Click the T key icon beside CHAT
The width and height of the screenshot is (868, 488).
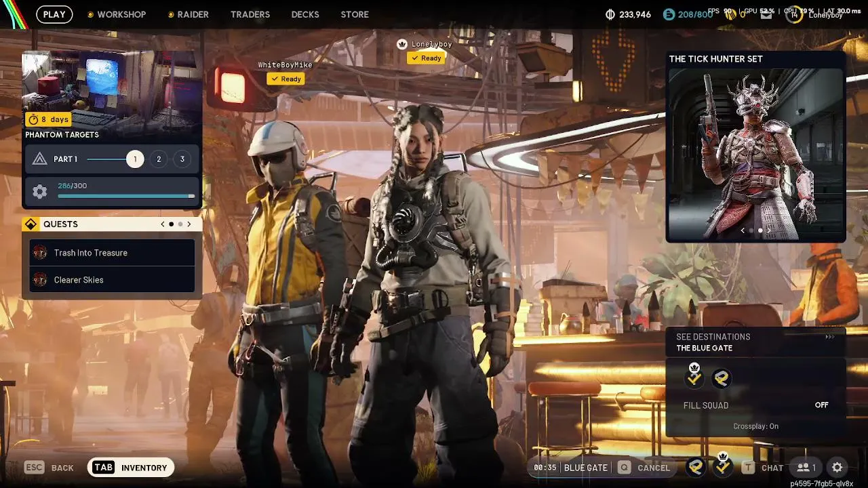point(748,468)
